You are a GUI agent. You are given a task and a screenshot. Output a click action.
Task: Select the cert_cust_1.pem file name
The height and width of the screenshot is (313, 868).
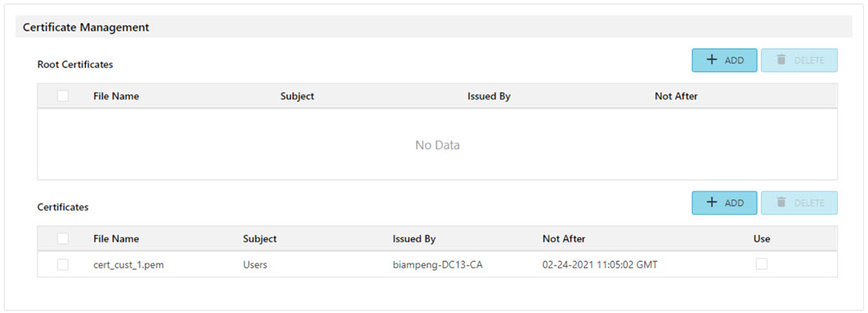click(128, 265)
